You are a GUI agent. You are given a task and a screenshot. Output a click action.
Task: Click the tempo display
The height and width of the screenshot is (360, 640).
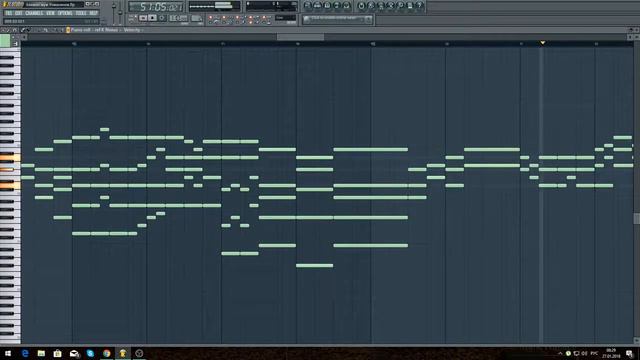178,18
